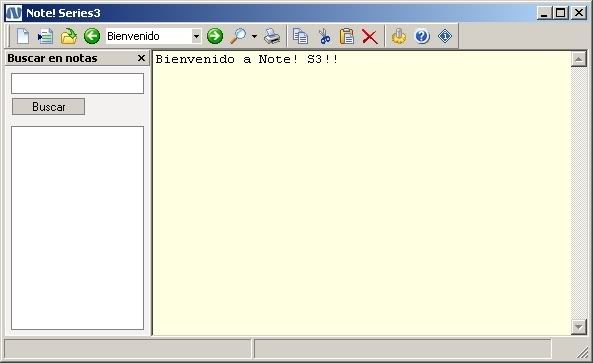
Task: Cut selection with scissors icon
Action: click(324, 36)
